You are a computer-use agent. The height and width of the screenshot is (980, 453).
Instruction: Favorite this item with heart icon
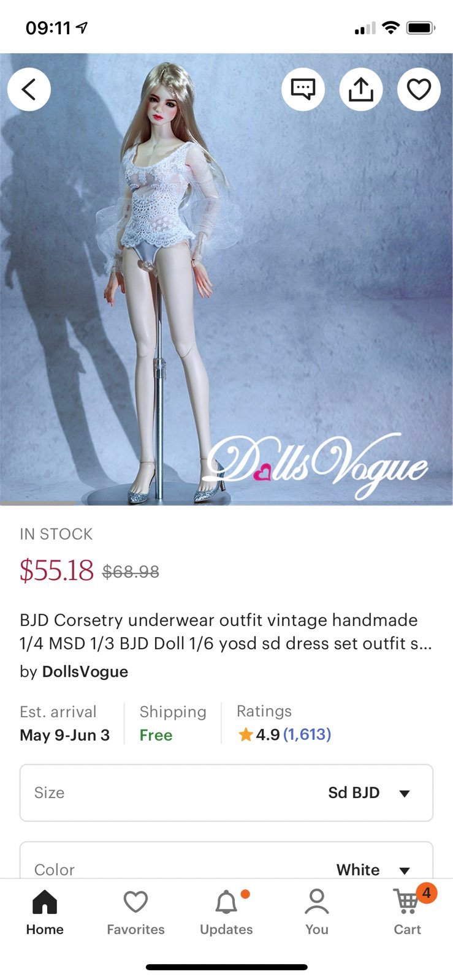click(x=419, y=89)
